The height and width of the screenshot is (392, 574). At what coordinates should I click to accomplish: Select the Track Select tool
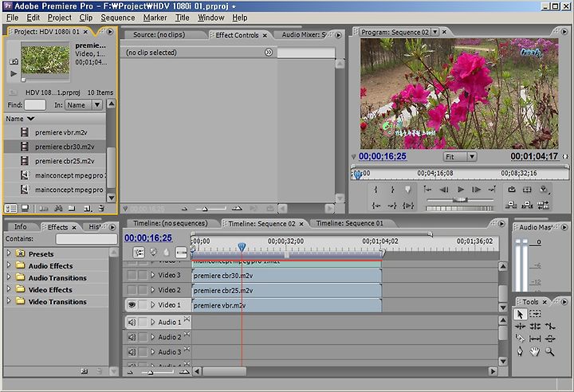(535, 314)
